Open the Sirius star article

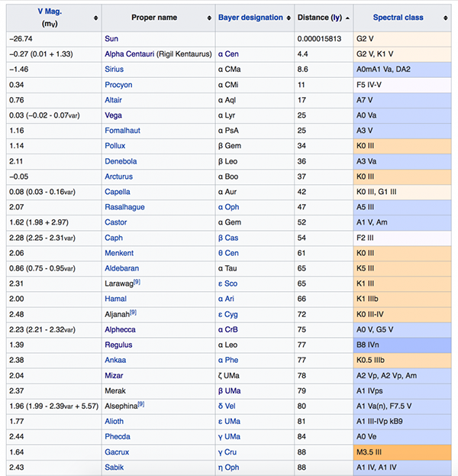coord(115,69)
